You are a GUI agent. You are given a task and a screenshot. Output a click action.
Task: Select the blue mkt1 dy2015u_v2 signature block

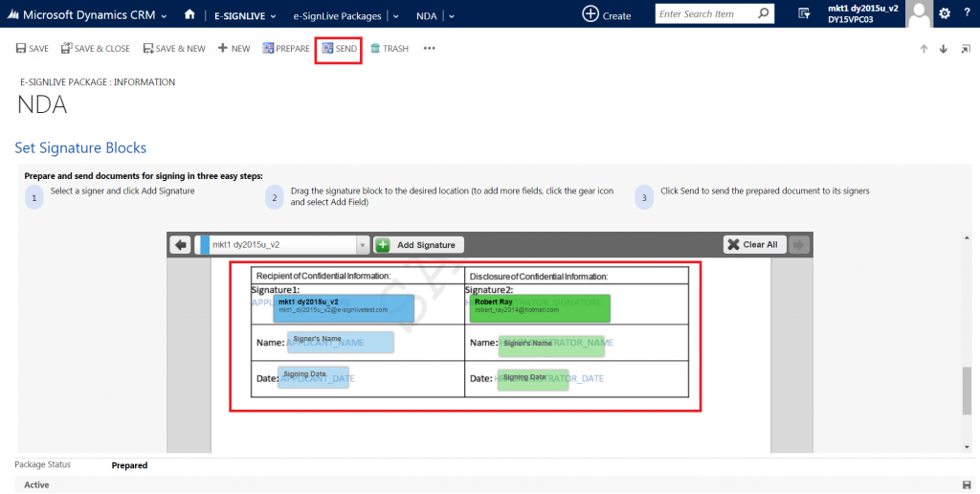coord(344,308)
